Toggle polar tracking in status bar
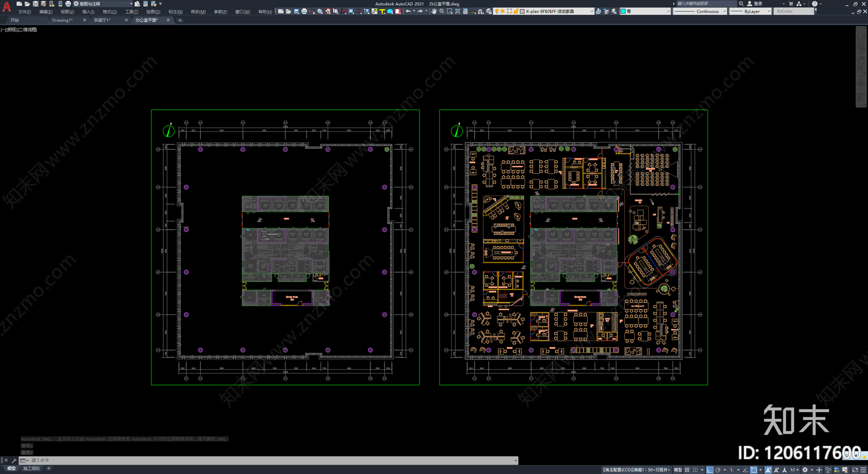Viewport: 868px width, 474px height. (718, 470)
